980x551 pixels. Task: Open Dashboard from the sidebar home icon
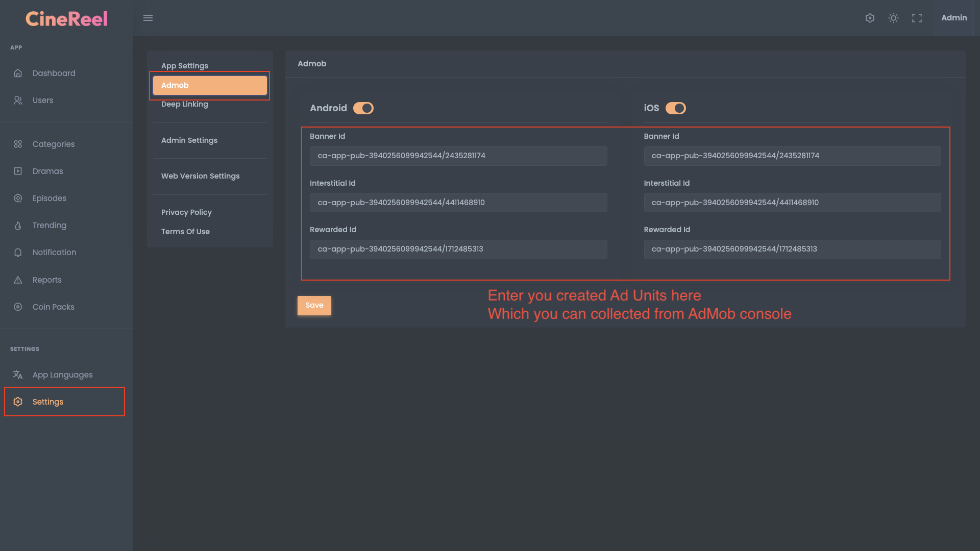coord(18,73)
